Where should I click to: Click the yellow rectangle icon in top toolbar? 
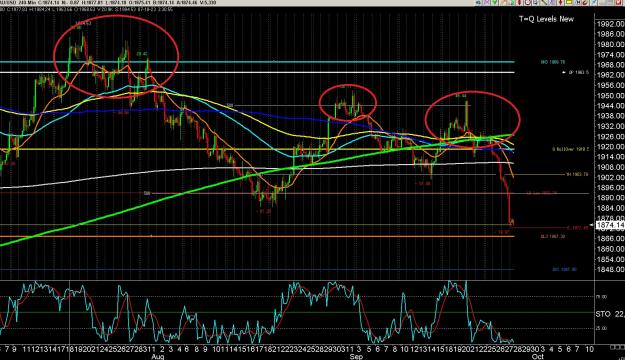[569, 2]
